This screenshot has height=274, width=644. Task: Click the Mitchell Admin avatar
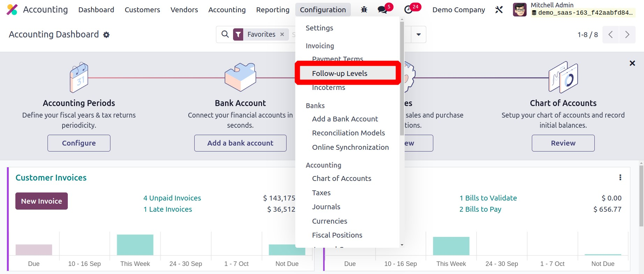pyautogui.click(x=519, y=10)
